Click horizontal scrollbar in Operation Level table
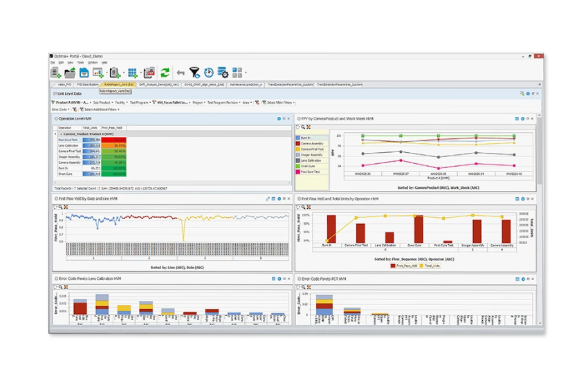This screenshot has width=588, height=370. 172,183
